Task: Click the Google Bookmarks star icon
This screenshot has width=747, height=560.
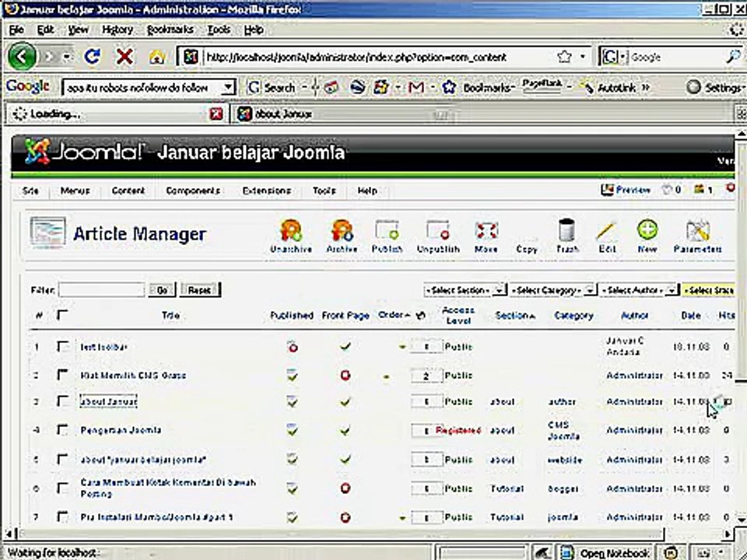Action: (x=449, y=88)
